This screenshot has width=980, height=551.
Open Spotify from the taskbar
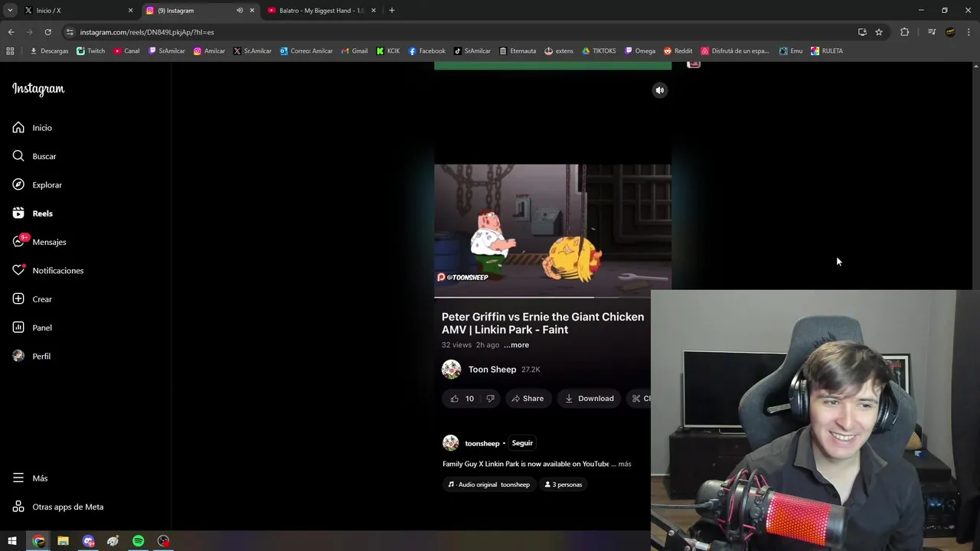click(x=138, y=541)
